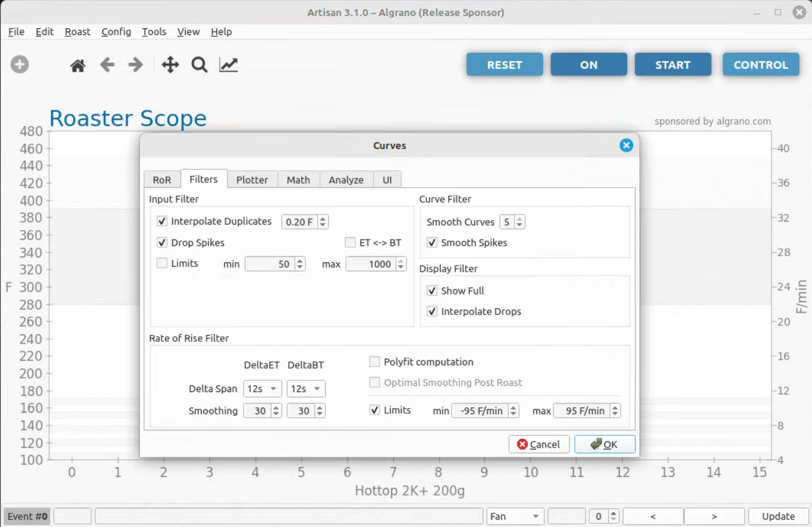Click the ON button

coord(589,64)
